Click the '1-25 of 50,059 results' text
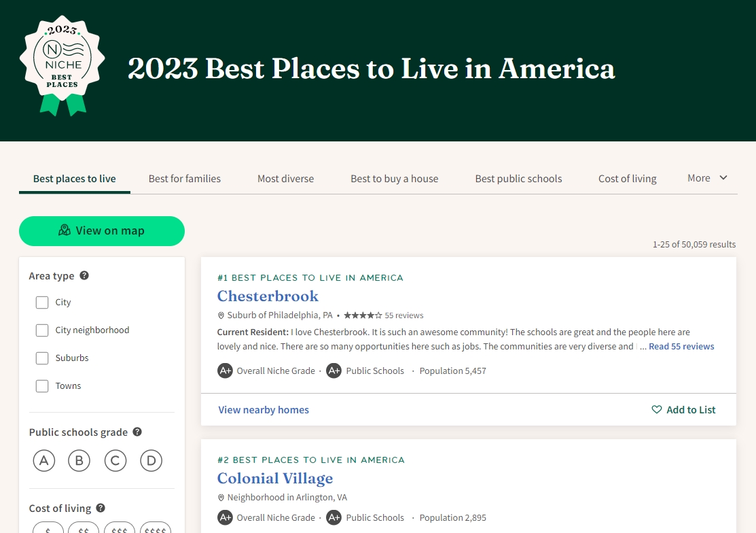Image resolution: width=756 pixels, height=533 pixels. [x=694, y=245]
